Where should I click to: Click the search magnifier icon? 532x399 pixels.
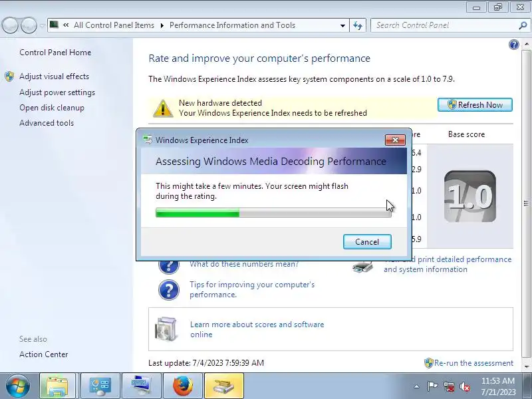(523, 25)
